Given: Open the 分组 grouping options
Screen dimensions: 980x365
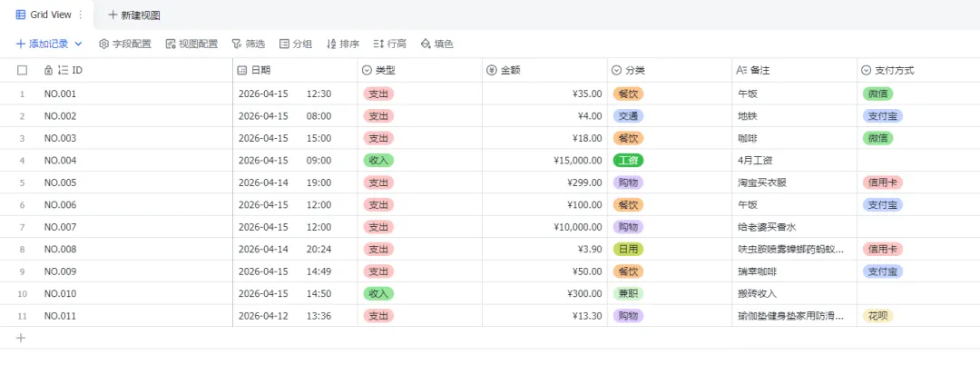Looking at the screenshot, I should coord(296,44).
